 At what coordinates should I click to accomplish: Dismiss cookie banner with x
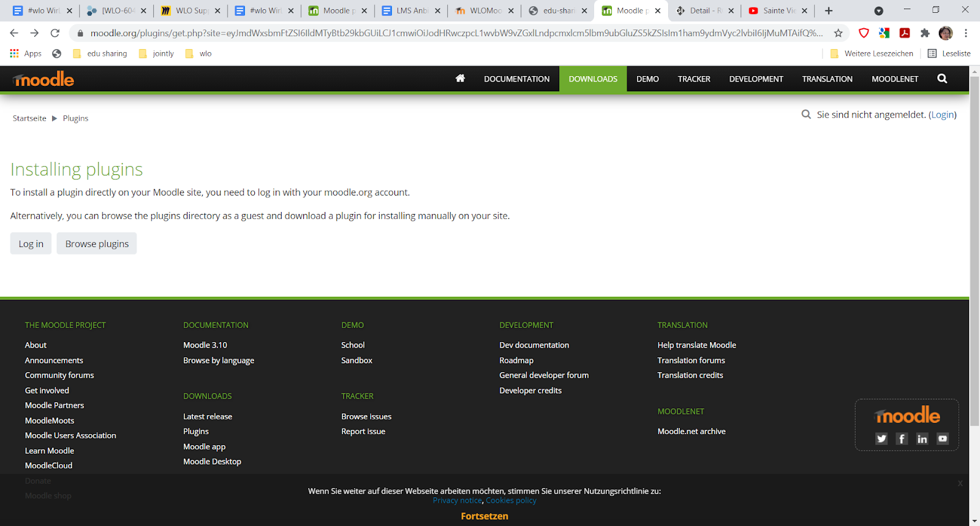click(960, 483)
